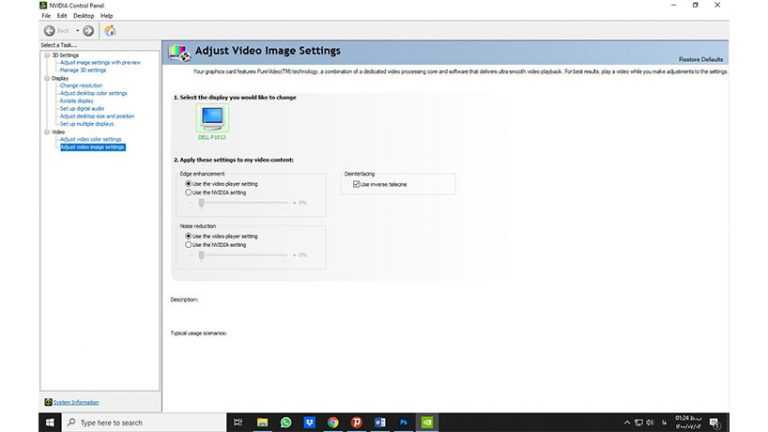This screenshot has height=432, width=768.
Task: Click the taskbar clock and date
Action: [x=688, y=423]
